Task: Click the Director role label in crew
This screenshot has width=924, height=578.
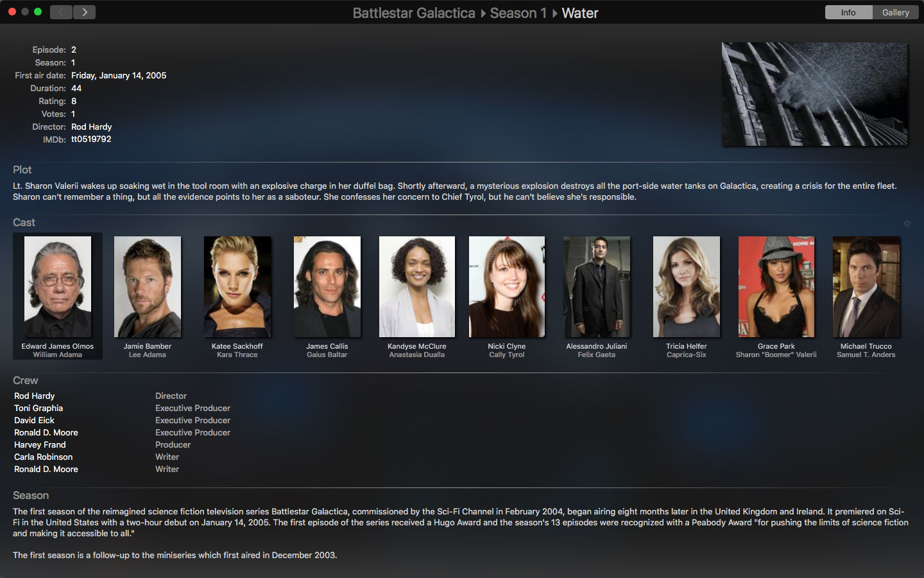Action: [171, 396]
